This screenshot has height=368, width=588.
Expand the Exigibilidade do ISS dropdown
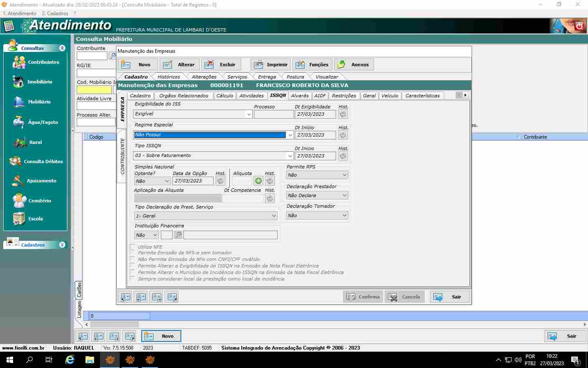tap(249, 114)
